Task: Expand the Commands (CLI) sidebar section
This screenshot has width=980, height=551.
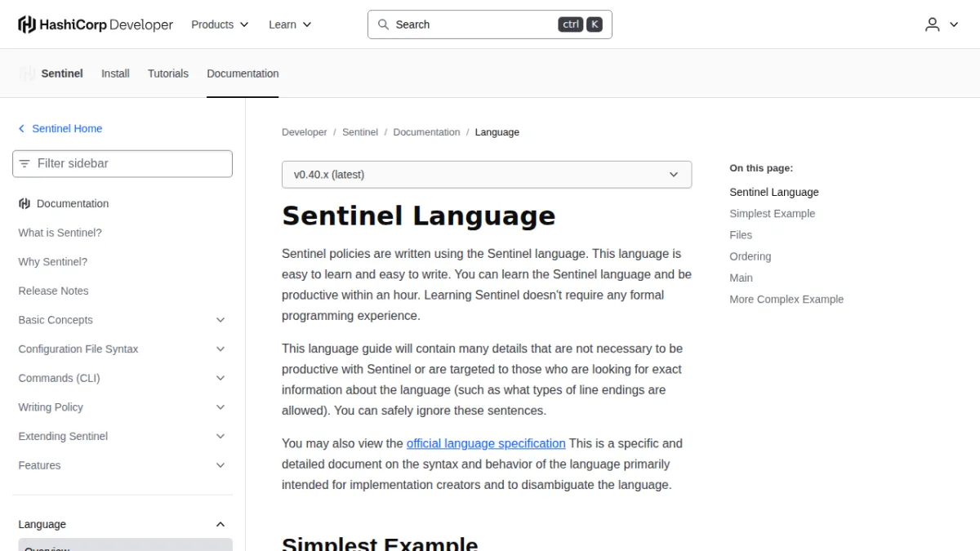Action: (220, 379)
